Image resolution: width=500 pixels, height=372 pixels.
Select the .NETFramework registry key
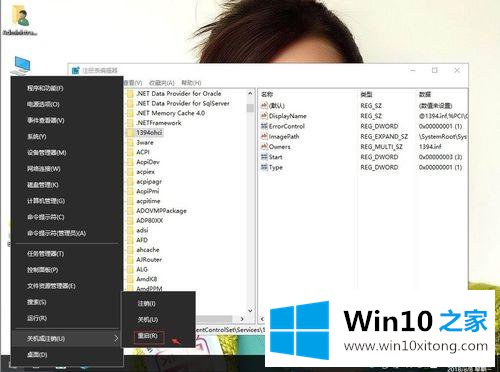159,123
